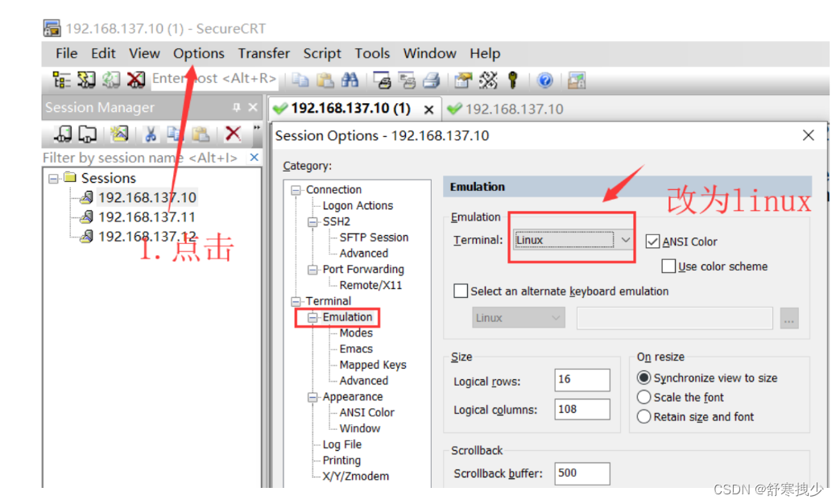Click the Copy icon in main toolbar
This screenshot has width=836, height=504.
[300, 81]
